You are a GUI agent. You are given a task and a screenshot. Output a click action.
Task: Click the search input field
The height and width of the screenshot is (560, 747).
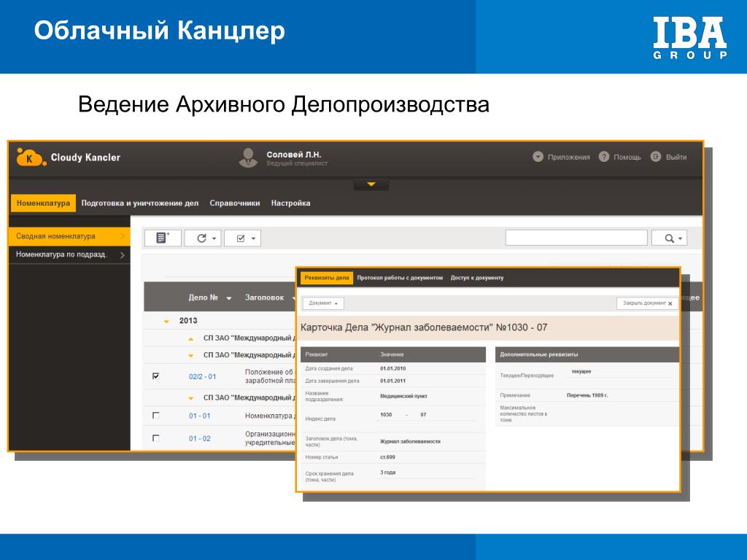click(576, 238)
